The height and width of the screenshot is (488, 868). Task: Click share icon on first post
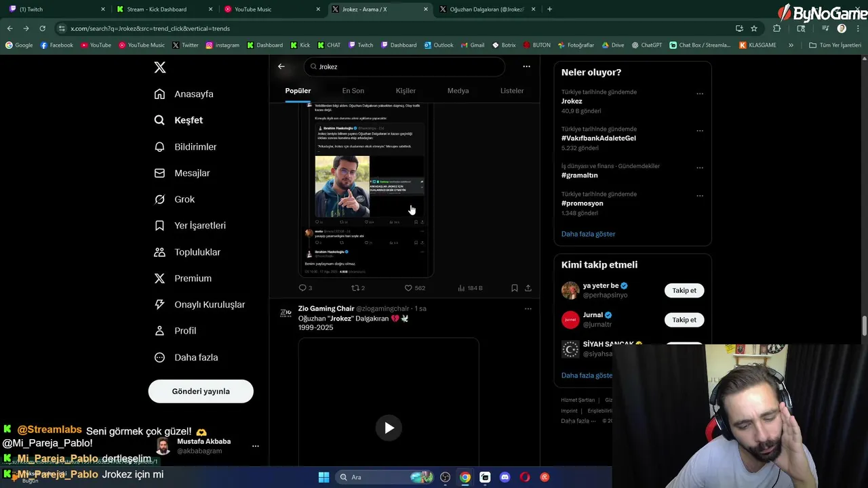pyautogui.click(x=528, y=288)
